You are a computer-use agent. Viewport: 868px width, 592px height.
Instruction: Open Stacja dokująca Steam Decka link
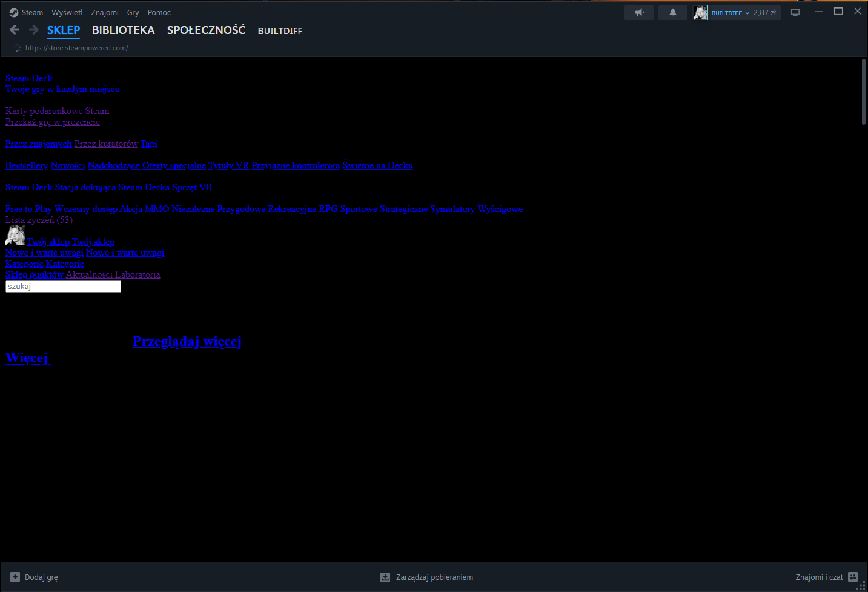point(113,187)
